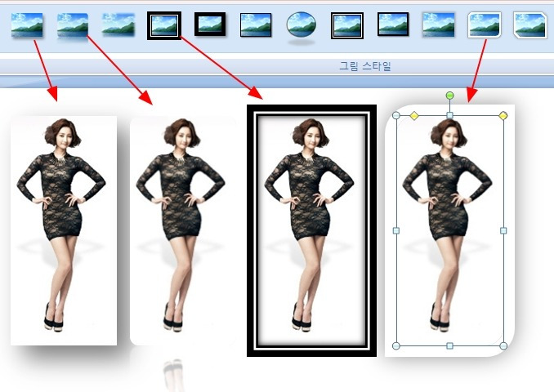Apply the Beveled Oval Black picture style

(302, 25)
